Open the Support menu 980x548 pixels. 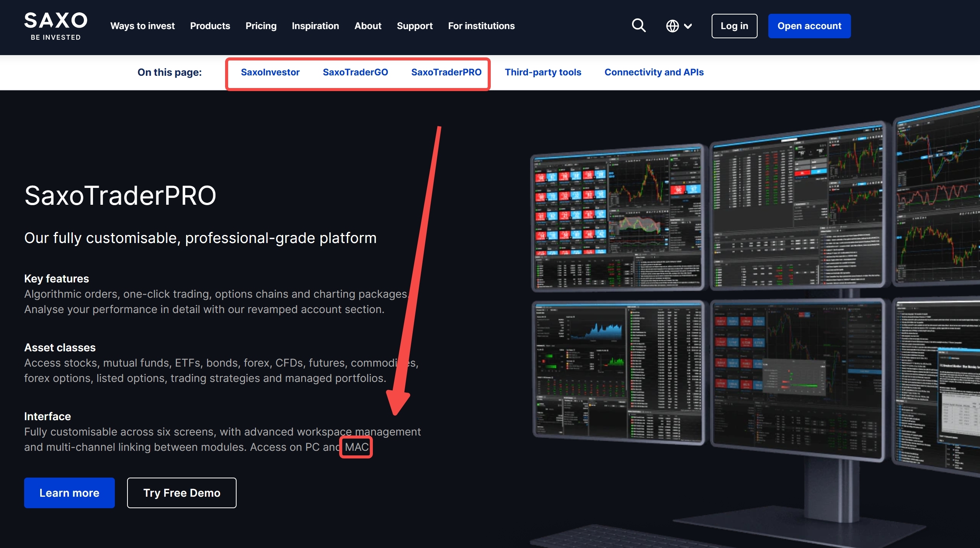click(x=415, y=26)
